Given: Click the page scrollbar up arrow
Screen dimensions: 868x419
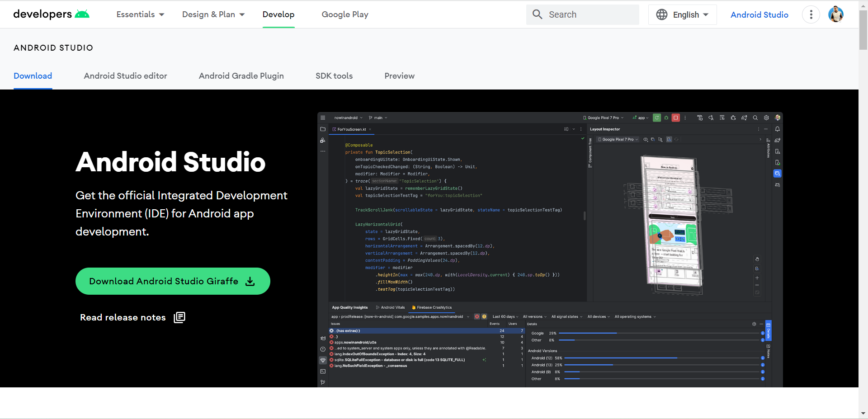Looking at the screenshot, I should 863,5.
